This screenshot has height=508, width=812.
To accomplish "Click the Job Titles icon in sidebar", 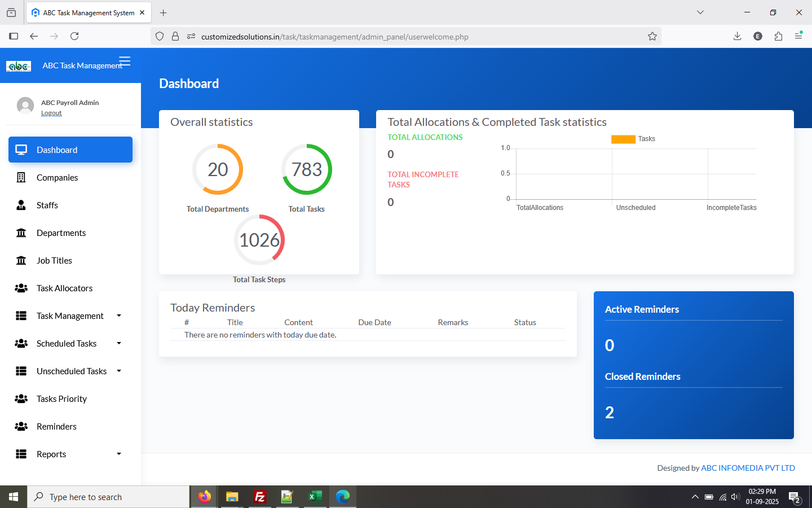I will tap(21, 261).
